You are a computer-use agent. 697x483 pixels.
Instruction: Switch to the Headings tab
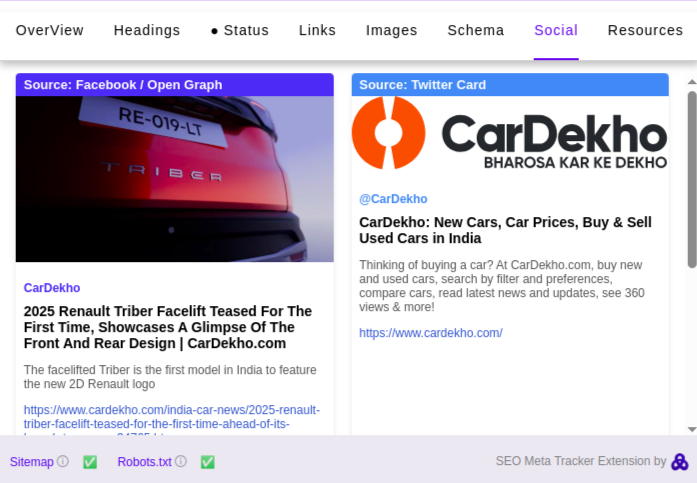(147, 30)
